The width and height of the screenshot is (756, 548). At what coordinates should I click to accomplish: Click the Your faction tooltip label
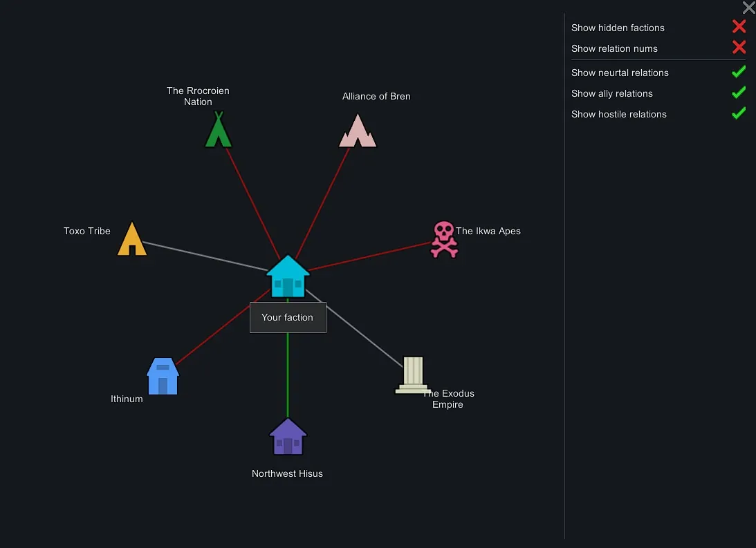click(x=288, y=318)
